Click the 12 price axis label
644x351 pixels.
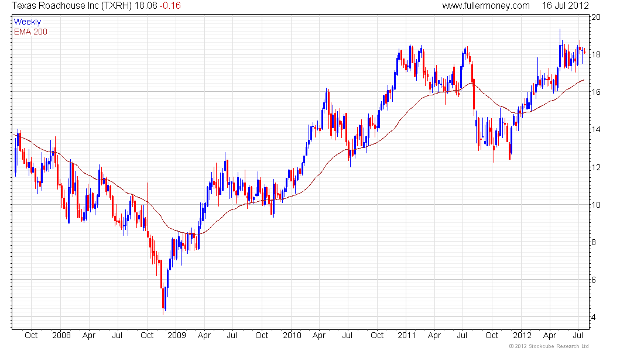click(x=595, y=167)
